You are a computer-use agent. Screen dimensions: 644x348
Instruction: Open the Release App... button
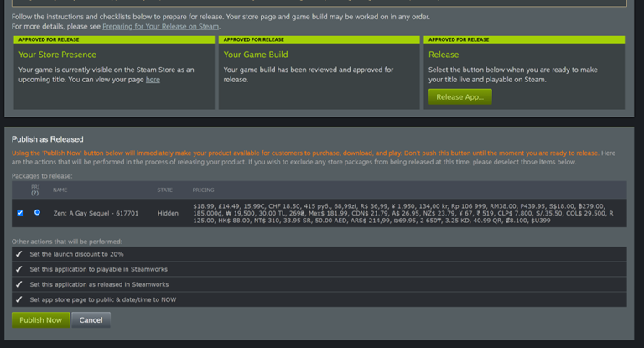tap(460, 97)
